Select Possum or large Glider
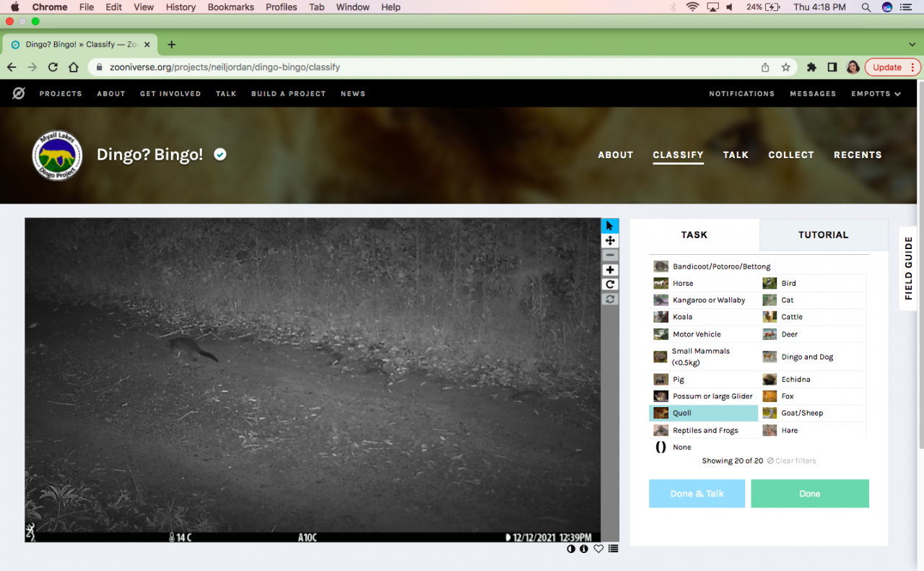Image resolution: width=924 pixels, height=571 pixels. [704, 396]
